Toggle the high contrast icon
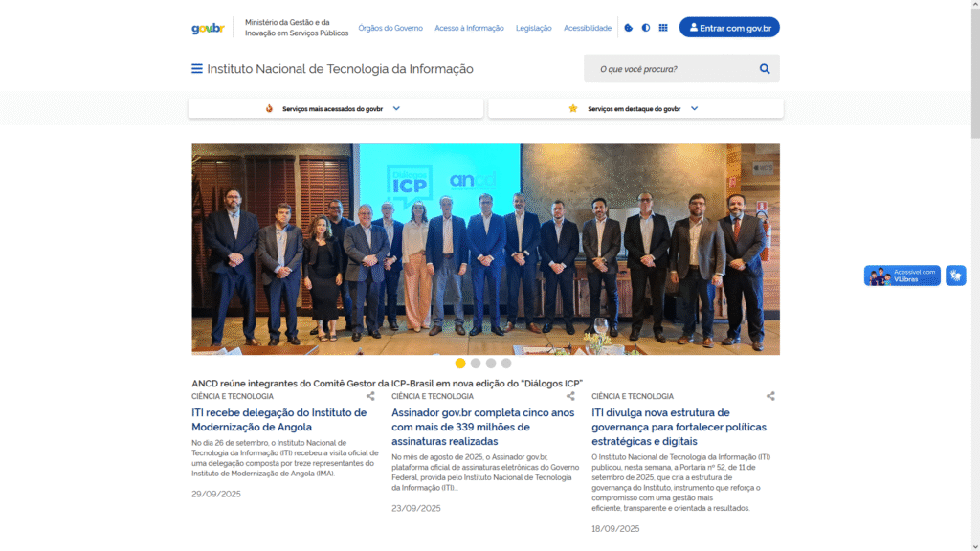The height and width of the screenshot is (551, 980). tap(646, 28)
